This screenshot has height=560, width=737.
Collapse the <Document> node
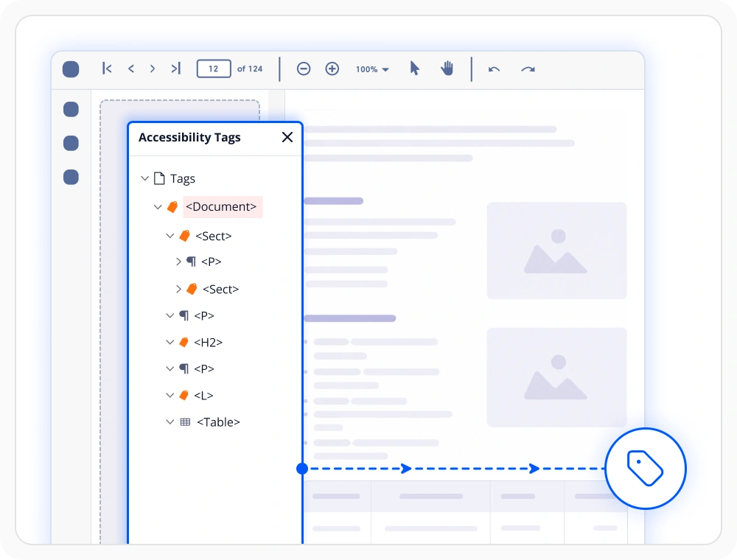click(x=158, y=207)
